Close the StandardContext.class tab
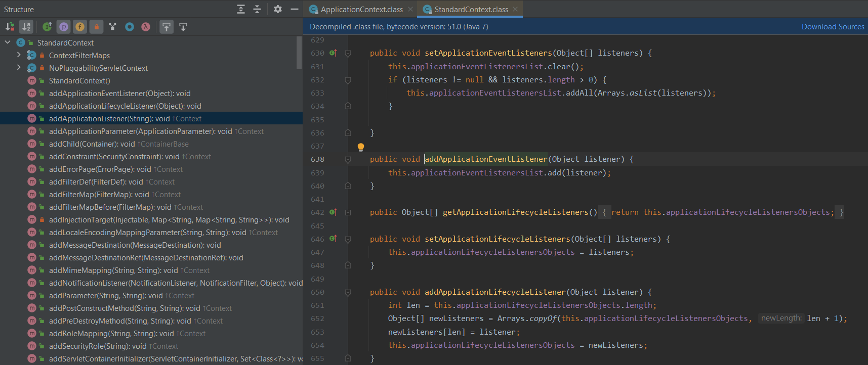The width and height of the screenshot is (868, 365). [x=515, y=9]
